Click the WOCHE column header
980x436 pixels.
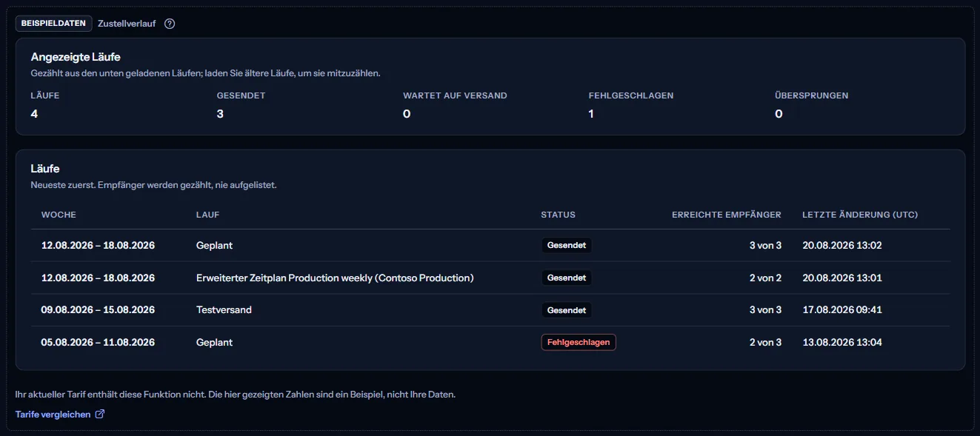[x=59, y=215]
